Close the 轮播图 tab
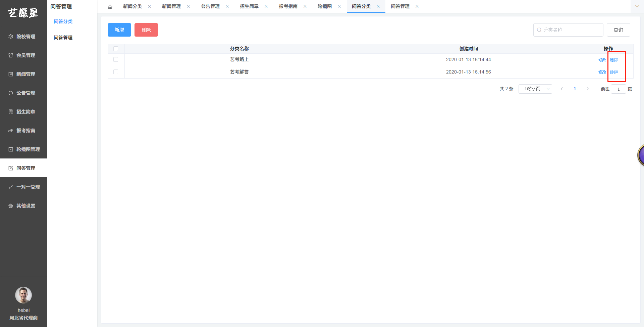This screenshot has height=327, width=644. click(339, 6)
